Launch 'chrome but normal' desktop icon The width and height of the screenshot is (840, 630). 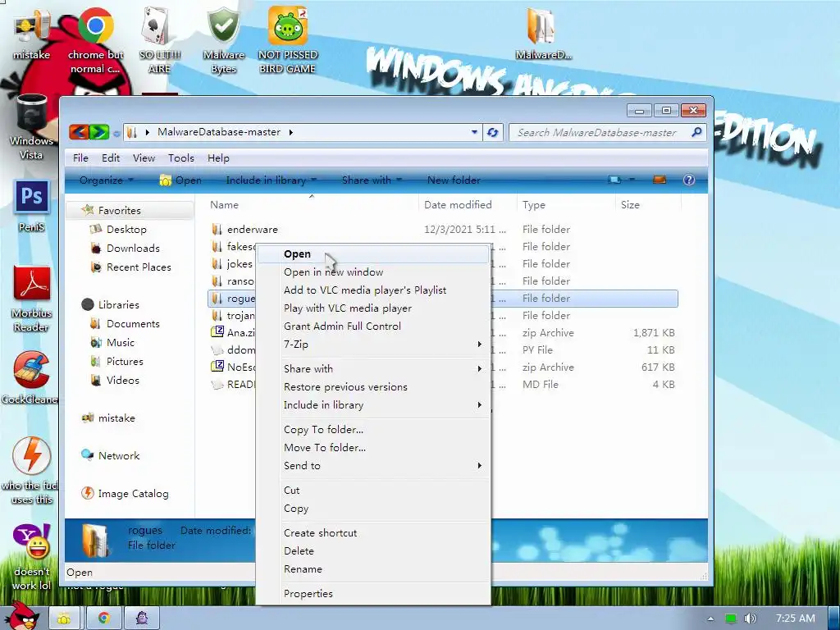click(95, 40)
